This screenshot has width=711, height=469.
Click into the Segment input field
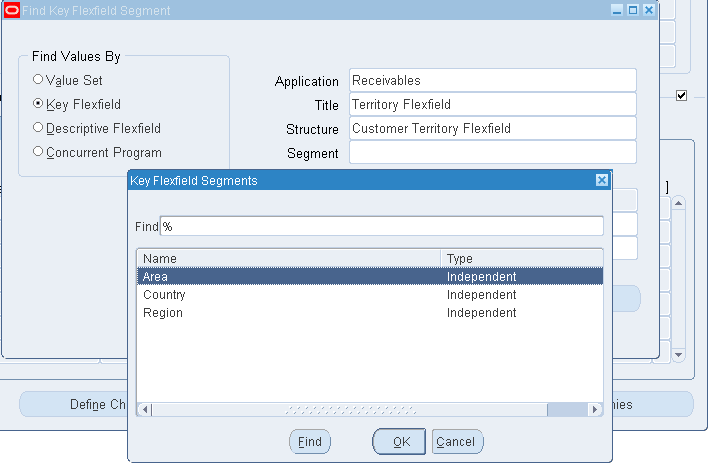tap(492, 152)
